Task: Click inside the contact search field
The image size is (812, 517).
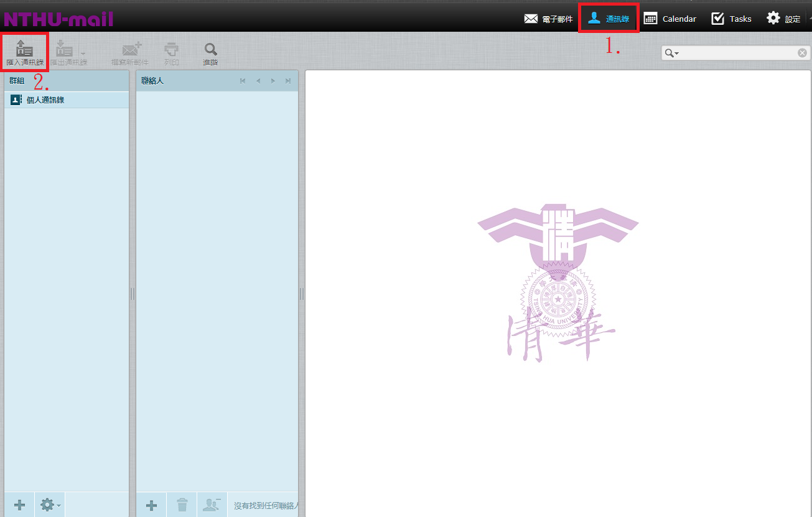Action: pos(737,54)
